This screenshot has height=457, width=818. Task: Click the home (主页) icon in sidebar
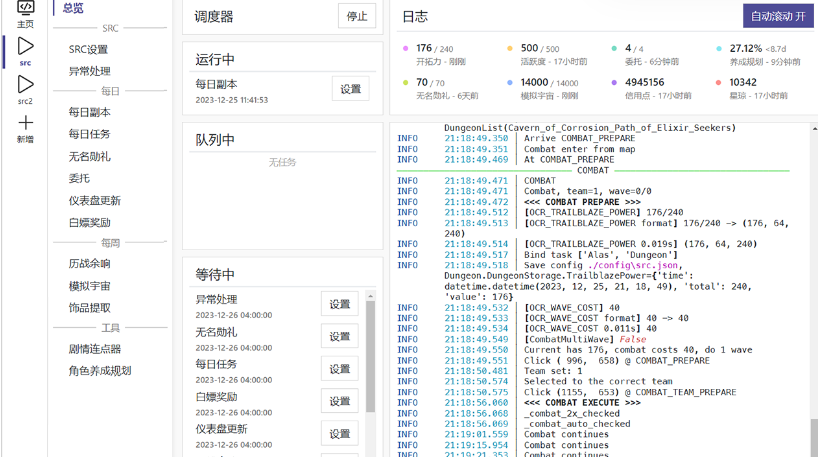point(25,10)
